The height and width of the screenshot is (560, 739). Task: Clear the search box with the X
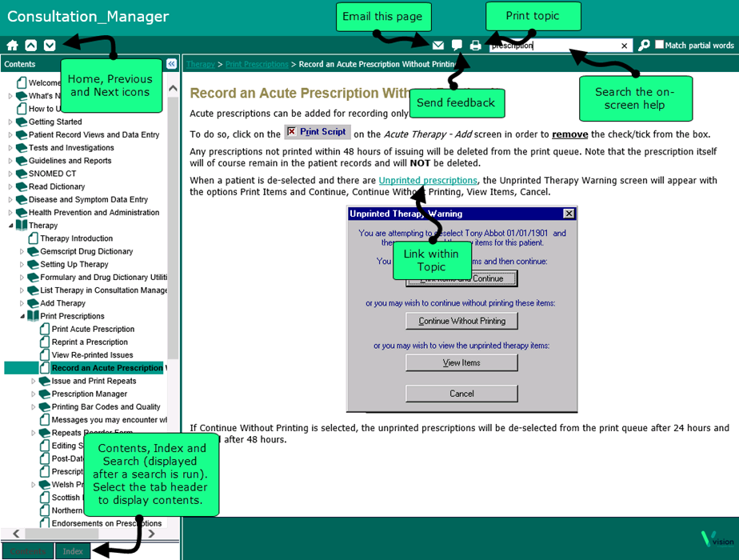tap(625, 46)
